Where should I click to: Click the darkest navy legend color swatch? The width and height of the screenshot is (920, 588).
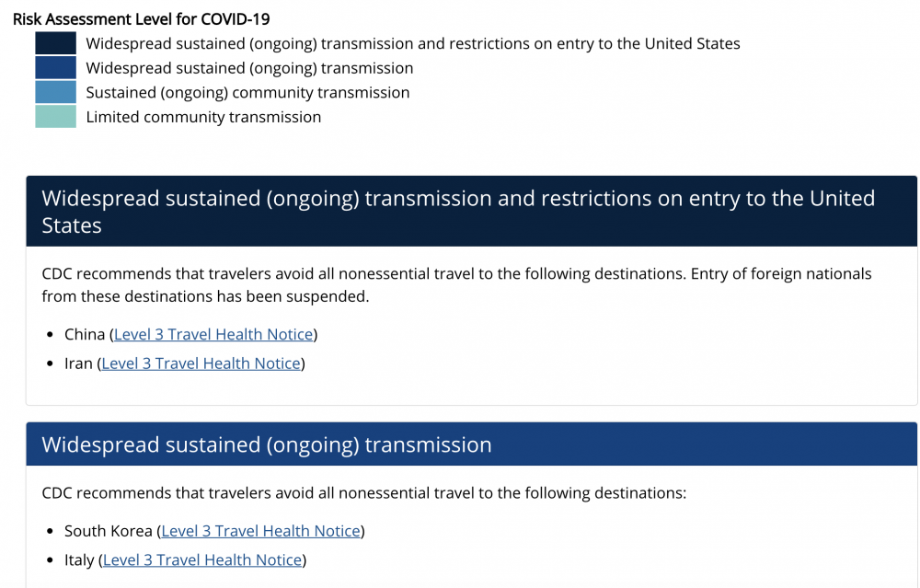click(55, 43)
